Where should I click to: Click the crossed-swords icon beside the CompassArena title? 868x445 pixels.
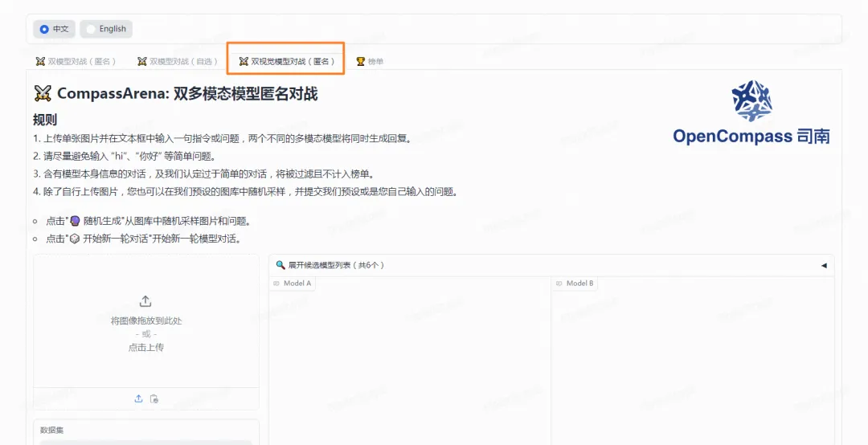43,93
